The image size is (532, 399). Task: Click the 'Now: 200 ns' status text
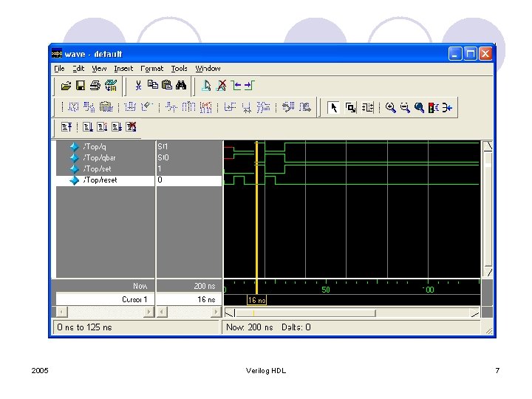pos(250,327)
